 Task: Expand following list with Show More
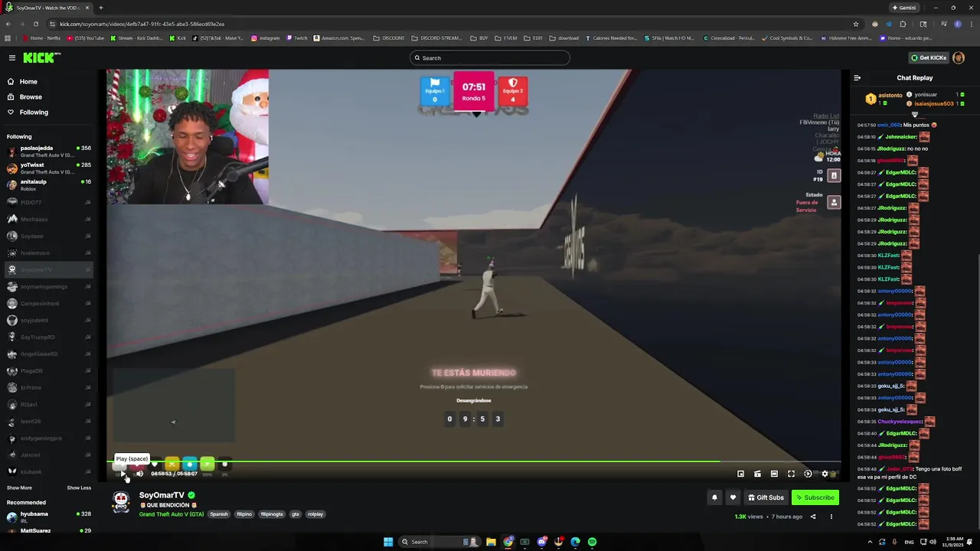(19, 487)
